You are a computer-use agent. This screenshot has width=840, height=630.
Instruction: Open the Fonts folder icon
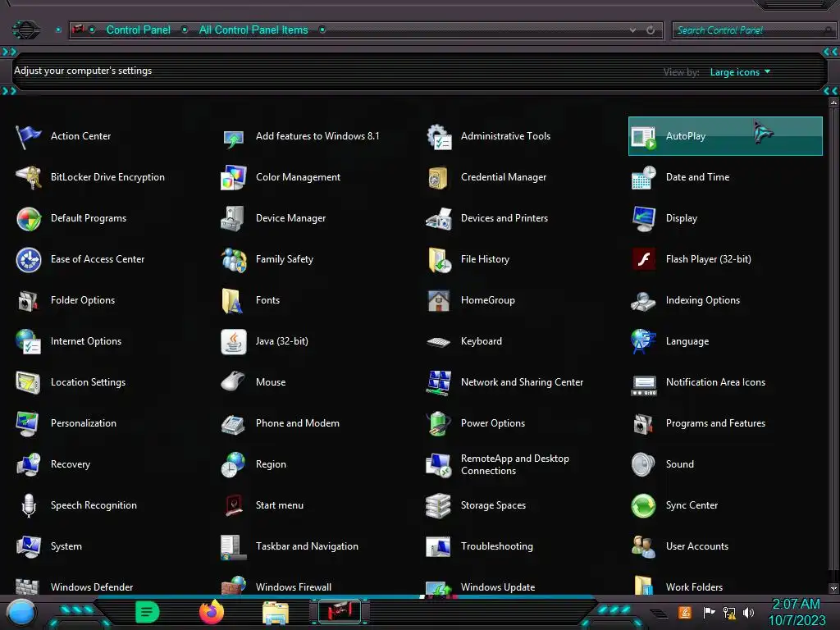pyautogui.click(x=234, y=300)
